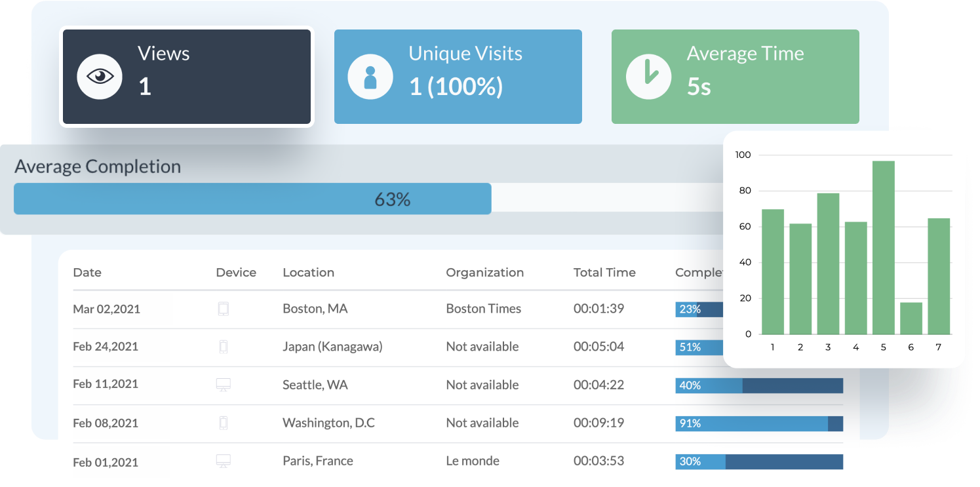Click the 30% completion bar for Paris
Image resolution: width=980 pixels, height=487 pixels.
pos(759,461)
